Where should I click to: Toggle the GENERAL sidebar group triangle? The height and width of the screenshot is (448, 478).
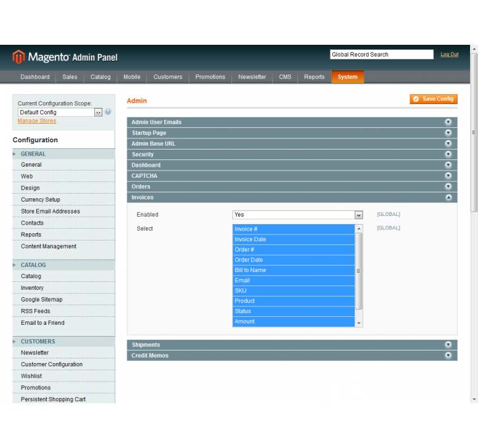point(14,154)
